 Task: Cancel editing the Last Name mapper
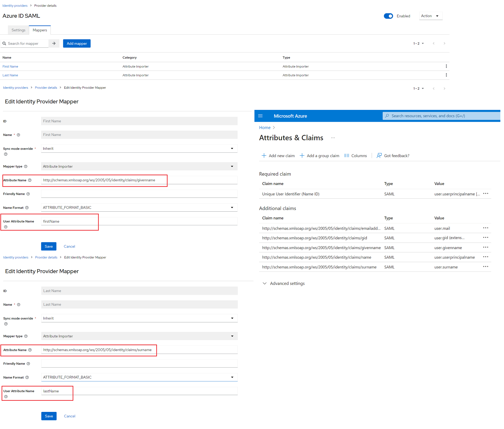70,416
